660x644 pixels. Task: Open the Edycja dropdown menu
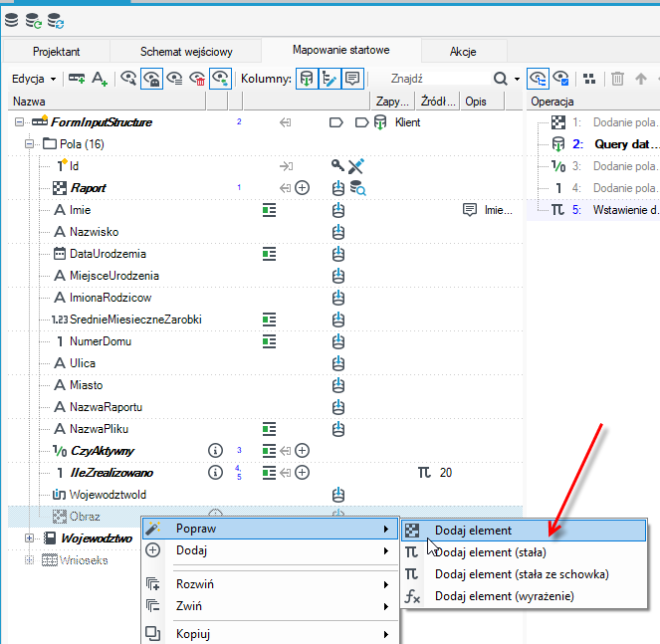click(x=34, y=79)
